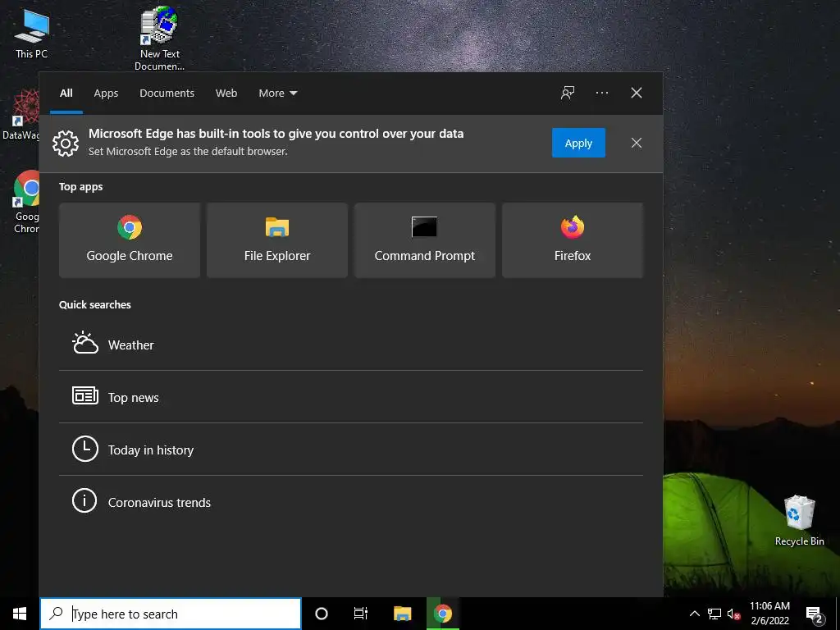Select New Text Document desktop shortcut
This screenshot has width=840, height=630.
pyautogui.click(x=159, y=39)
